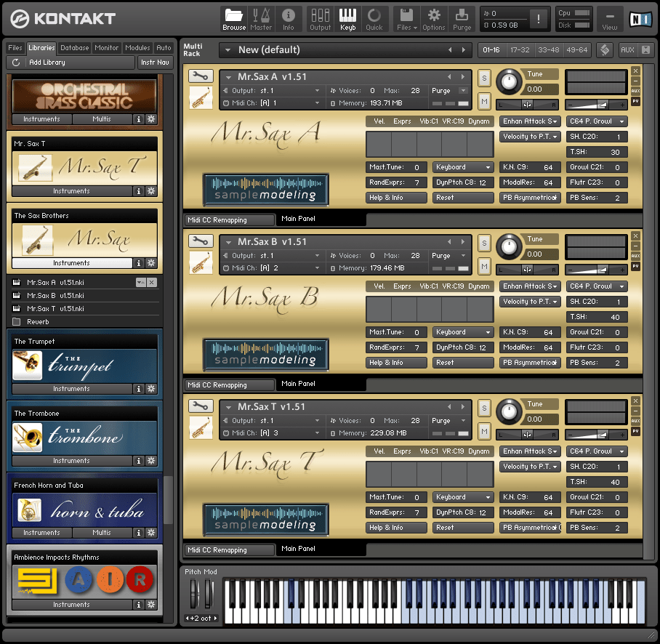Image resolution: width=660 pixels, height=644 pixels.
Task: Click Orchestral Brass Classic info icon
Action: [x=139, y=119]
